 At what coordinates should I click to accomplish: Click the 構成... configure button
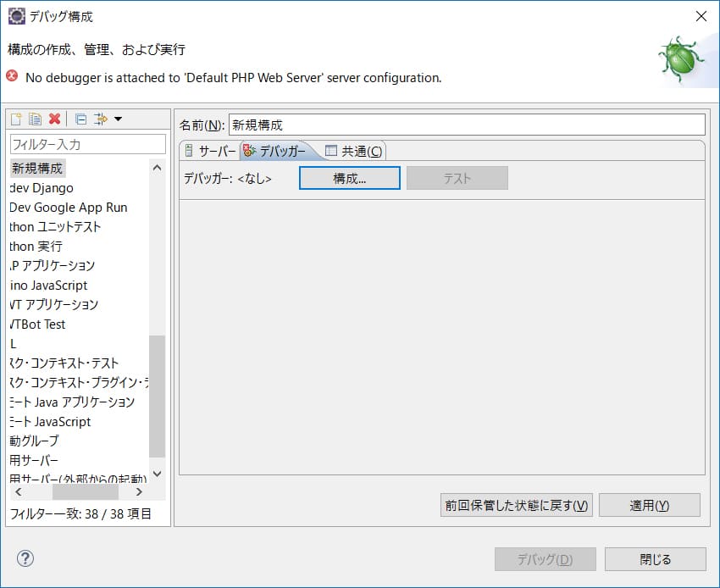350,178
